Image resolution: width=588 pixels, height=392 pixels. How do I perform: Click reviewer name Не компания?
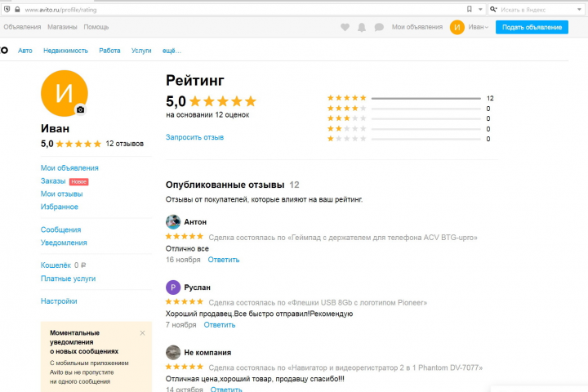207,353
